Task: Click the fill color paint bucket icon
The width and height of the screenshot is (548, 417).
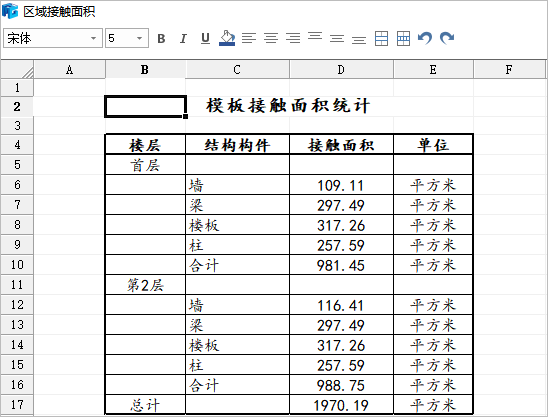Action: coord(227,38)
